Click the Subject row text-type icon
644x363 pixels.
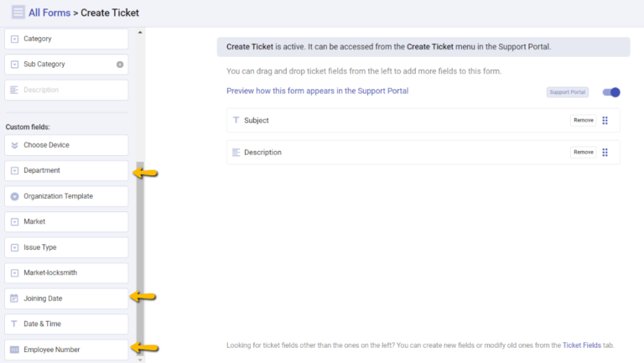click(236, 120)
